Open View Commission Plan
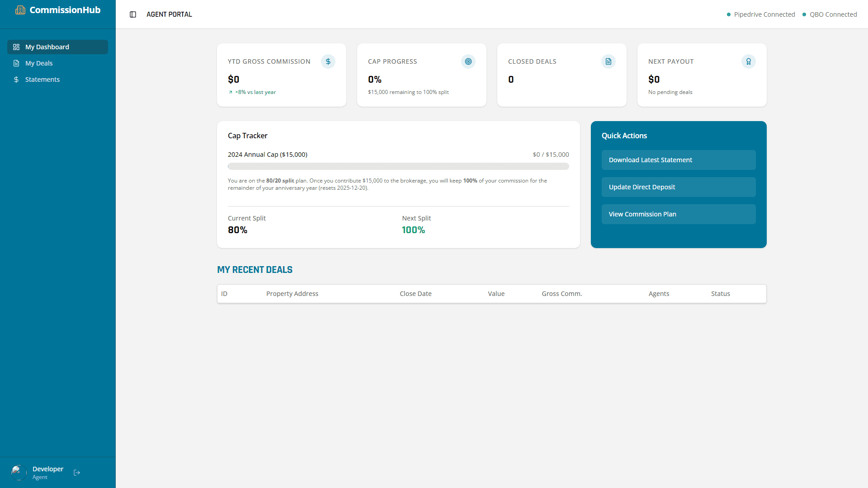 pos(679,214)
